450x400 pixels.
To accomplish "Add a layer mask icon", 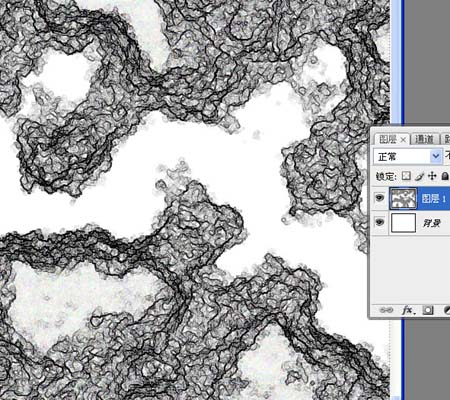I will [428, 310].
